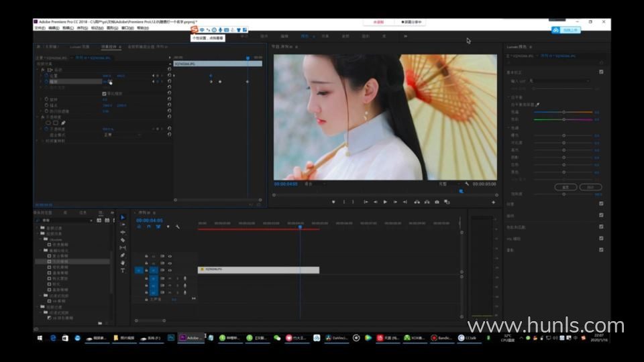Viewport: 644px width, 362px height.
Task: Toggle the uniform scale checkbox
Action: click(104, 93)
